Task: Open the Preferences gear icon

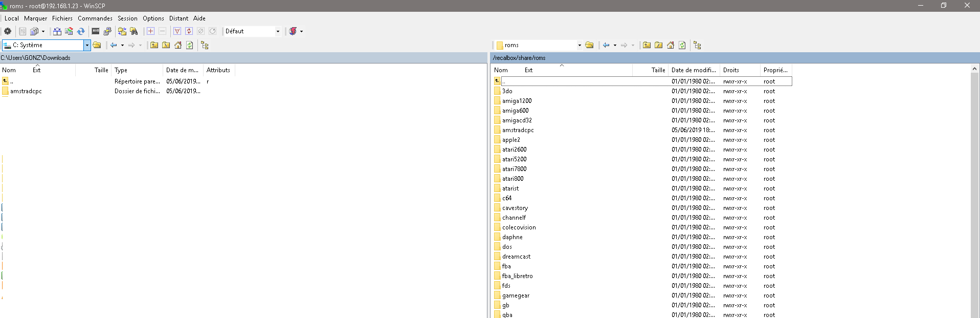Action: click(8, 31)
